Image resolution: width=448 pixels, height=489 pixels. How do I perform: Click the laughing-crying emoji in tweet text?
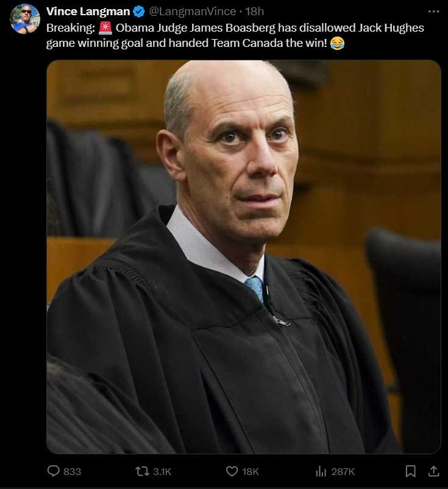(338, 43)
